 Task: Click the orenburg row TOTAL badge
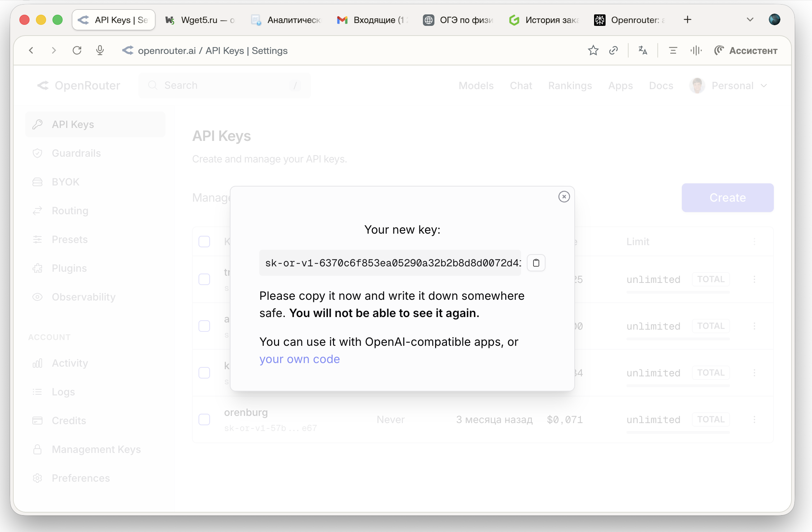pyautogui.click(x=711, y=419)
